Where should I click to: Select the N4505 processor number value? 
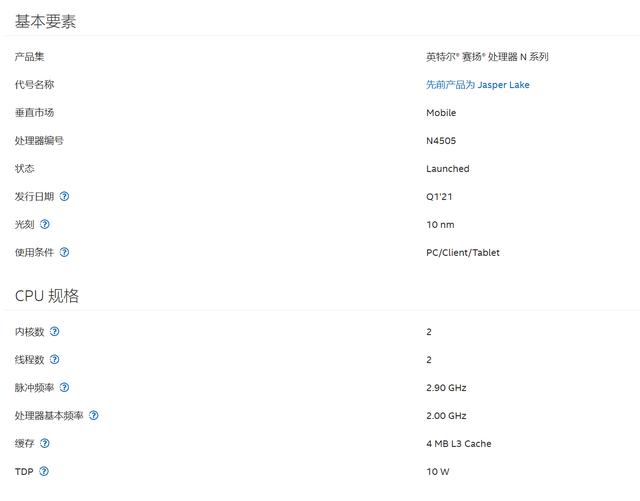[x=441, y=141]
